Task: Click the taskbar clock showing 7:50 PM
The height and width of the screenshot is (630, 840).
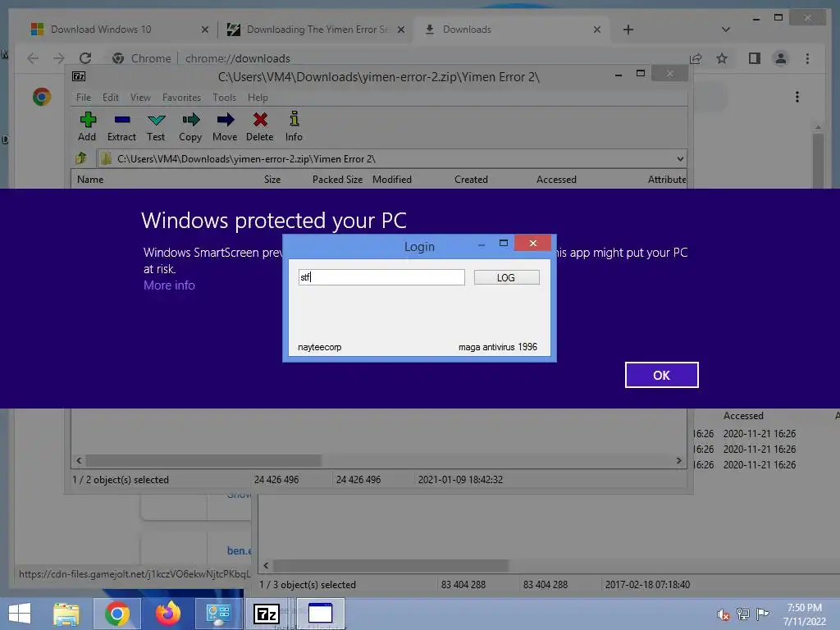Action: point(804,614)
